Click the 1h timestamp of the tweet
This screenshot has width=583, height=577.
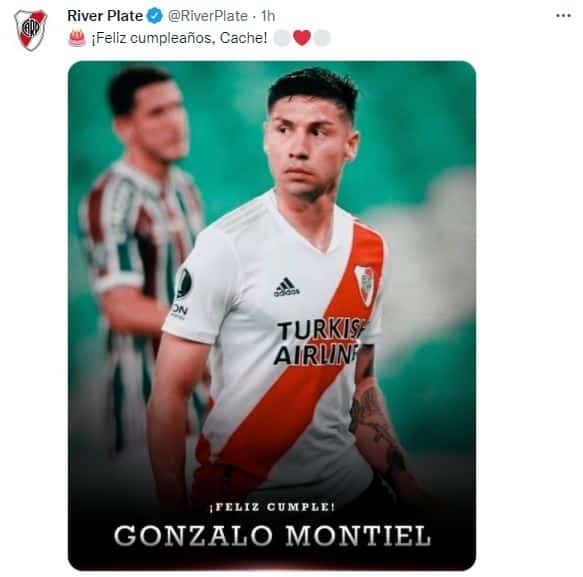[x=268, y=16]
